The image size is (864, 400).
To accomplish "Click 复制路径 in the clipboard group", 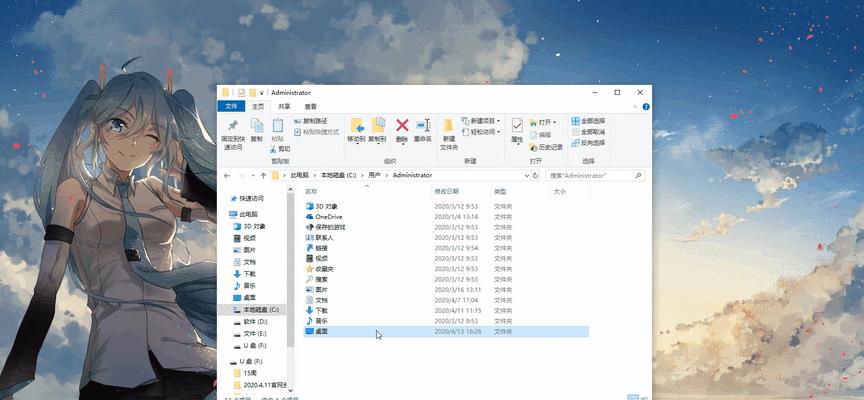I will (x=311, y=121).
